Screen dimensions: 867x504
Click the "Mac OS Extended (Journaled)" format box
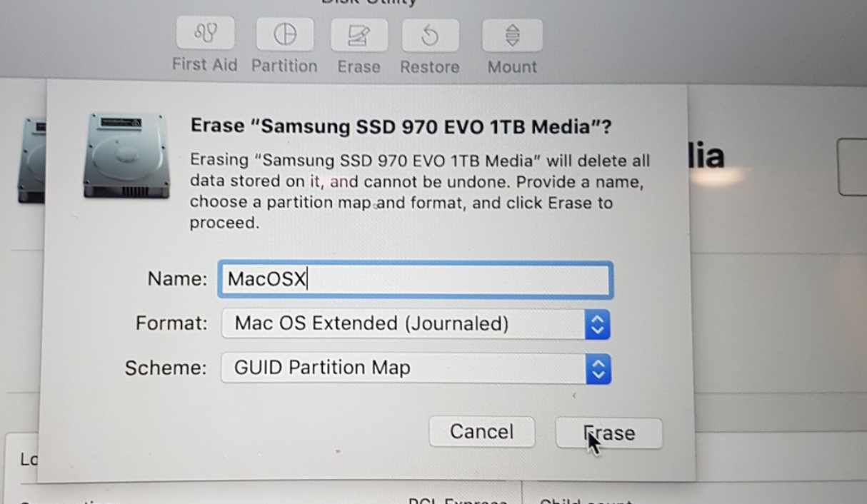coord(416,324)
